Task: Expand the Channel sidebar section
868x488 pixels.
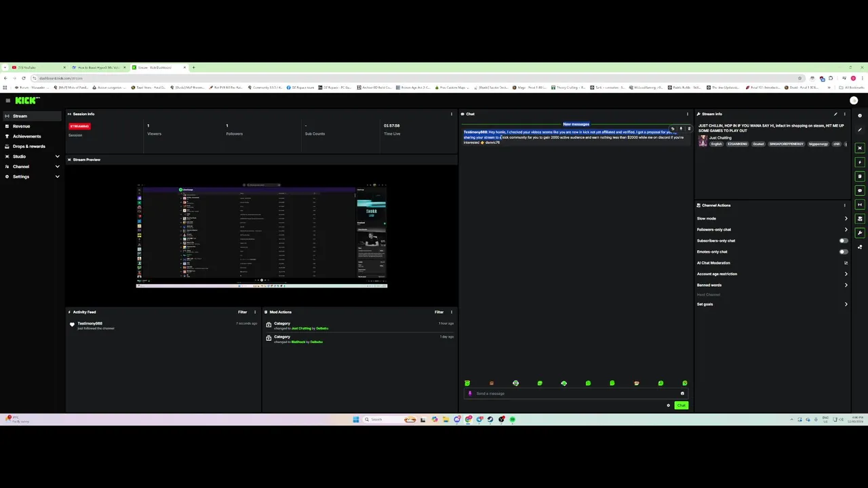Action: tap(32, 167)
